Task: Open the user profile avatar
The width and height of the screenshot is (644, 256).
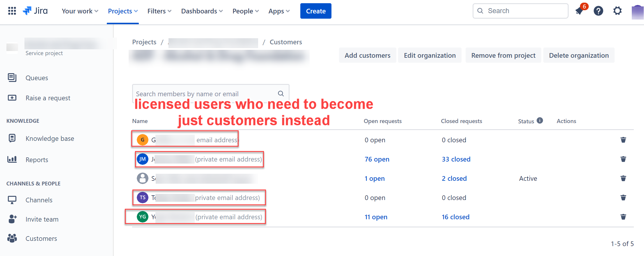Action: (638, 12)
